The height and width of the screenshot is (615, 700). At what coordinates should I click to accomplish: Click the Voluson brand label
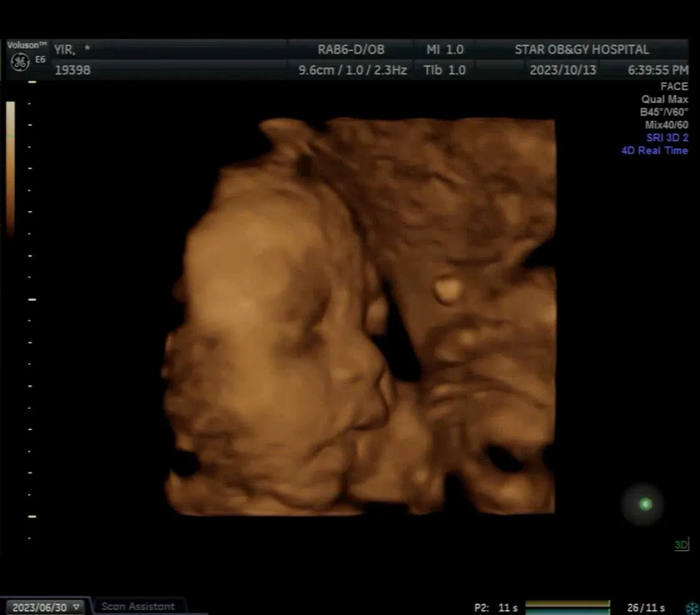click(26, 45)
